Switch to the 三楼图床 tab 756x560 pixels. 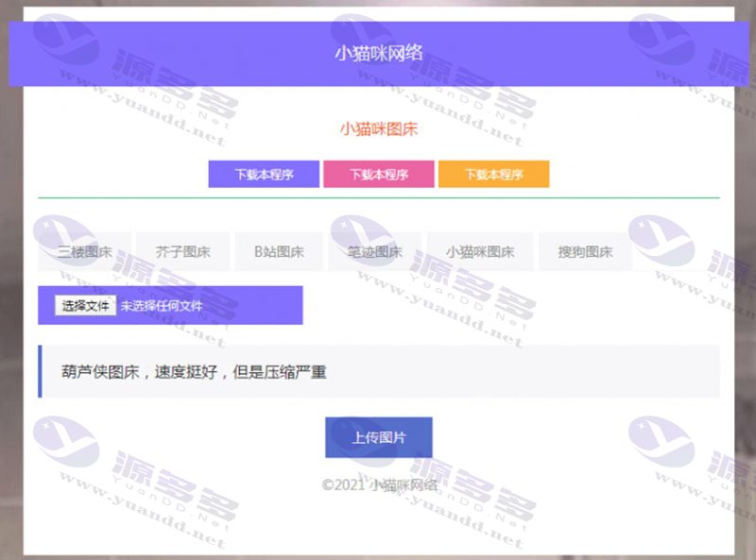[x=85, y=251]
